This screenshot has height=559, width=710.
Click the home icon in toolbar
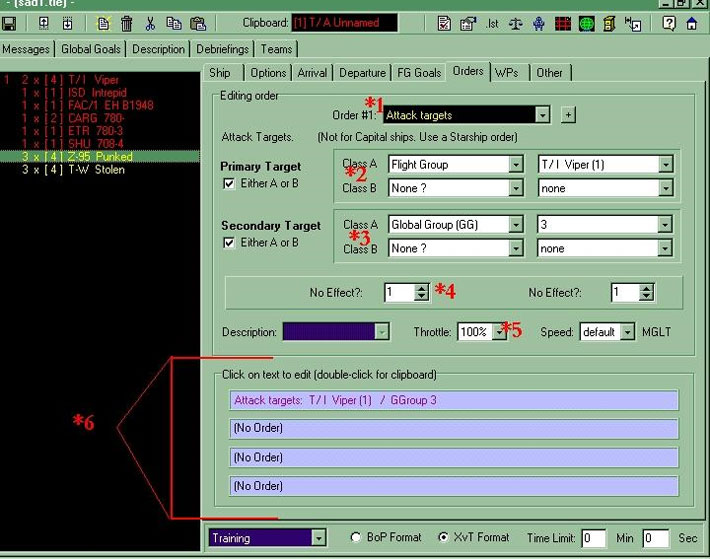pyautogui.click(x=692, y=24)
